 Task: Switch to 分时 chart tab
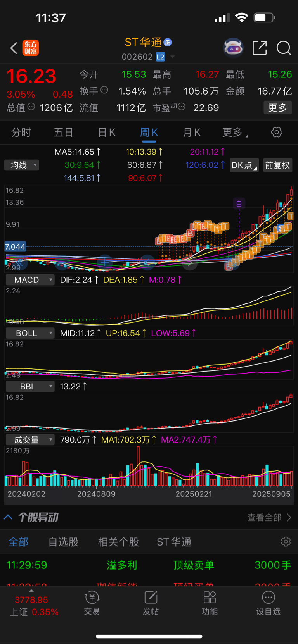pyautogui.click(x=21, y=133)
